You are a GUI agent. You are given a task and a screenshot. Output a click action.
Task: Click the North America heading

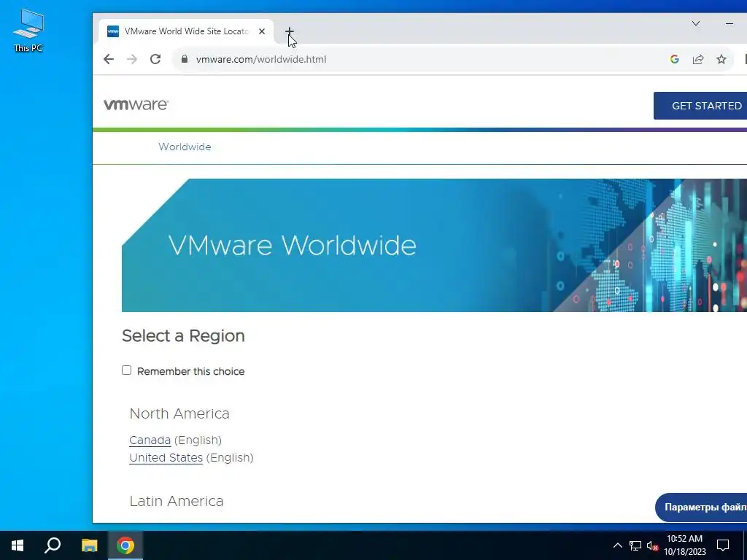179,413
